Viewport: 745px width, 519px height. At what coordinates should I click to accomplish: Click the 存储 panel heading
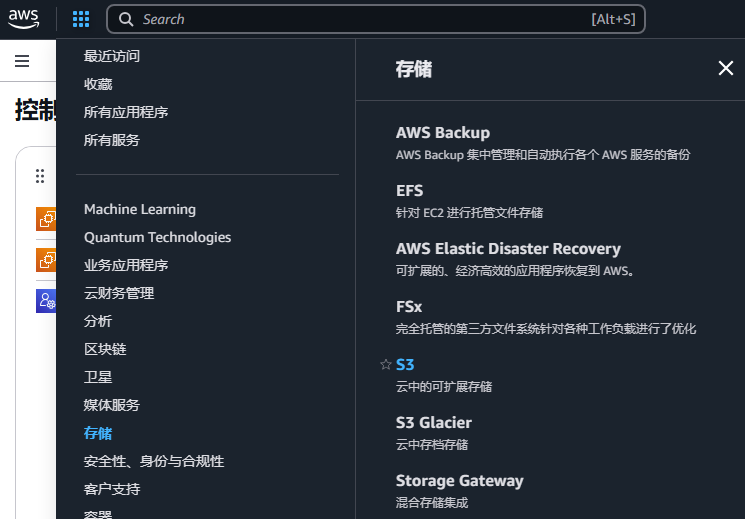pyautogui.click(x=414, y=69)
